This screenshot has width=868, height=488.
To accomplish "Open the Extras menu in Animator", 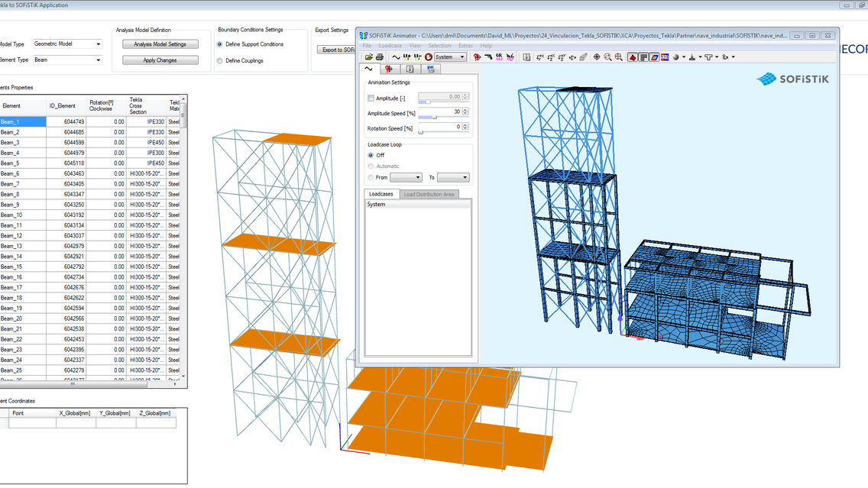I will click(x=465, y=45).
